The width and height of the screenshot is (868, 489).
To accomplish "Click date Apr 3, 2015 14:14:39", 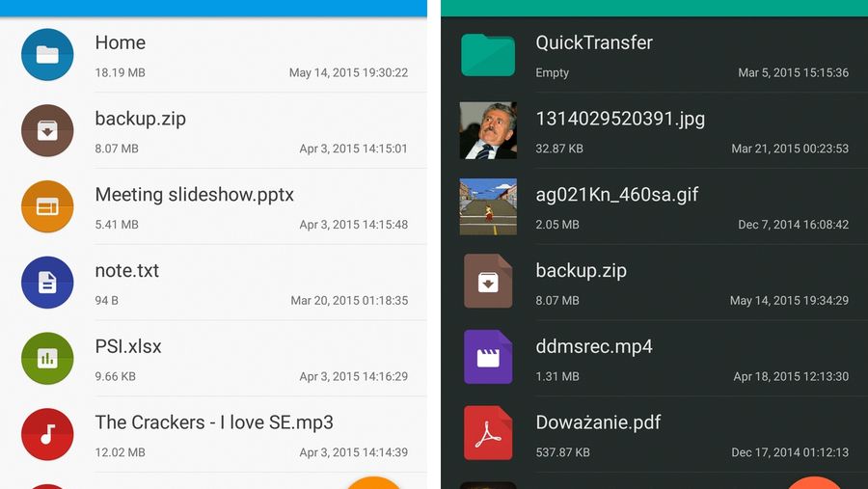I will pos(353,452).
